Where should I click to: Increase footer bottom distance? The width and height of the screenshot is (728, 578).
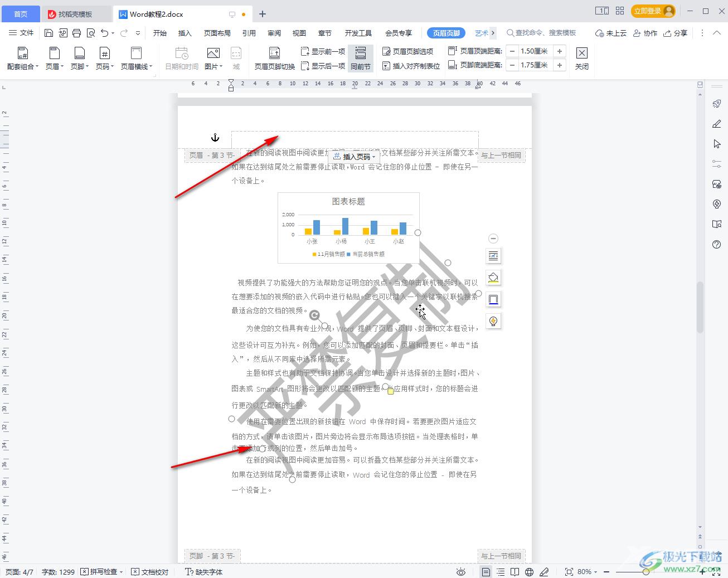click(x=560, y=65)
